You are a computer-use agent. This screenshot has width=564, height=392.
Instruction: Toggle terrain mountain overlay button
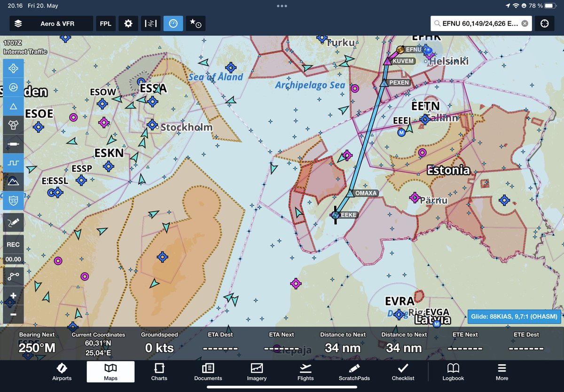pos(13,181)
